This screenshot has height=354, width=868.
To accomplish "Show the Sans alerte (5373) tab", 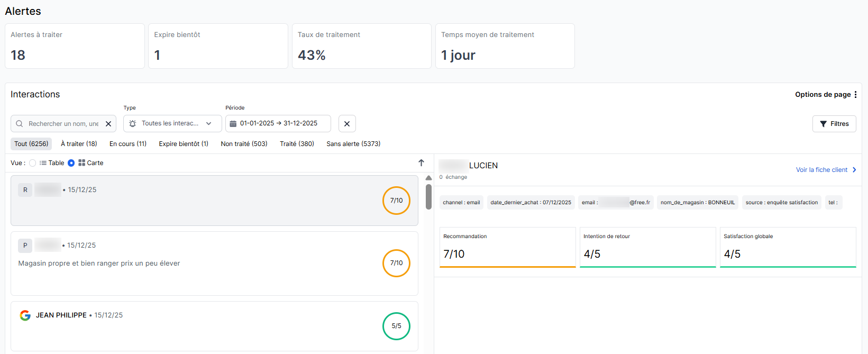I will [353, 144].
